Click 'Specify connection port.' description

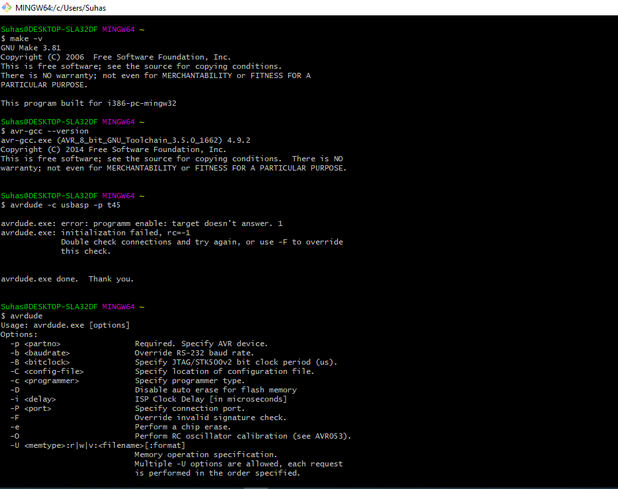point(190,409)
